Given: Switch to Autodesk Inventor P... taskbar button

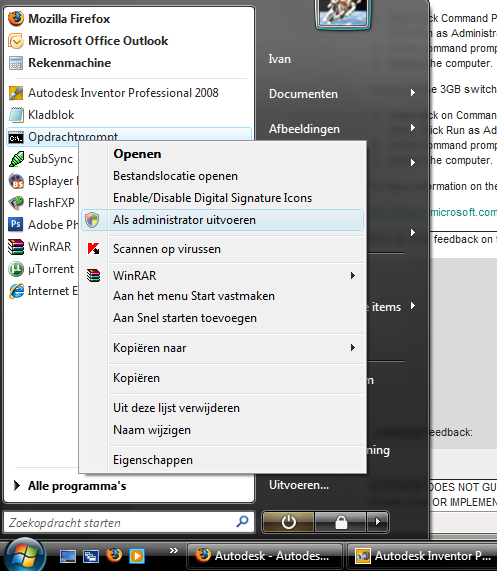Looking at the screenshot, I should (422, 556).
